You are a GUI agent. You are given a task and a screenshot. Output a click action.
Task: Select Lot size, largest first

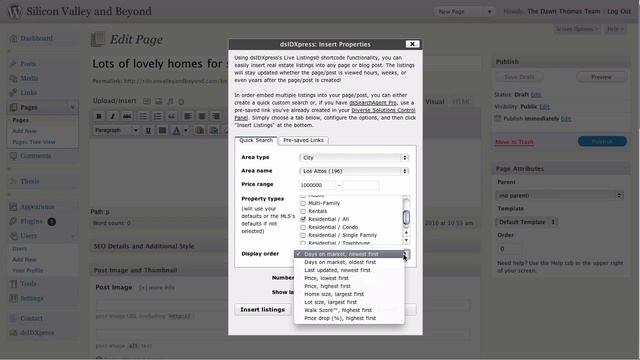coord(349,302)
